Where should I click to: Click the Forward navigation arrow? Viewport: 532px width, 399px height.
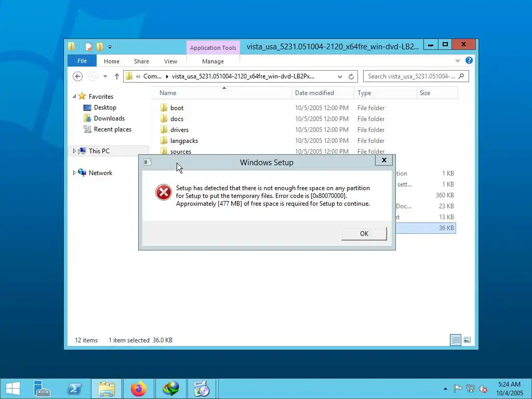93,76
